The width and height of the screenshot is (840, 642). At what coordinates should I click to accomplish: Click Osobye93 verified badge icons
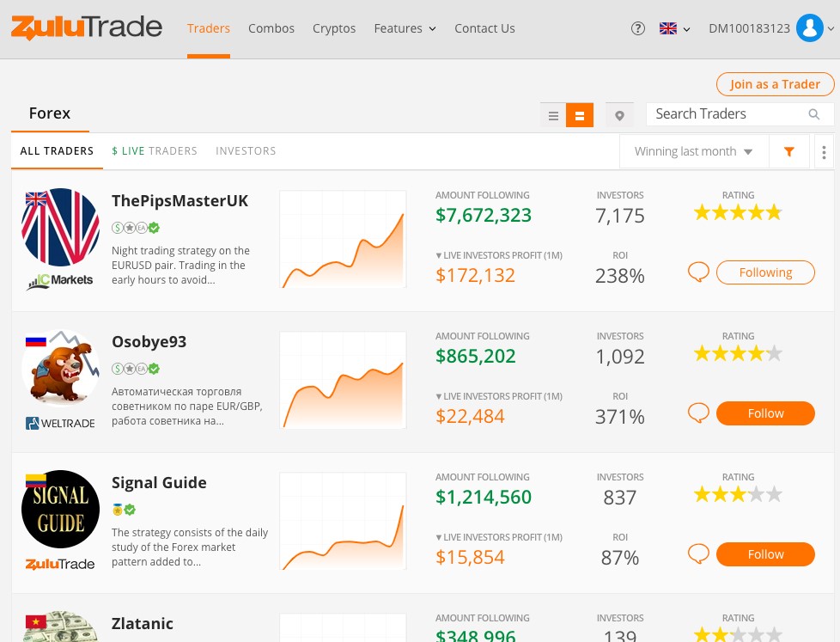136,369
